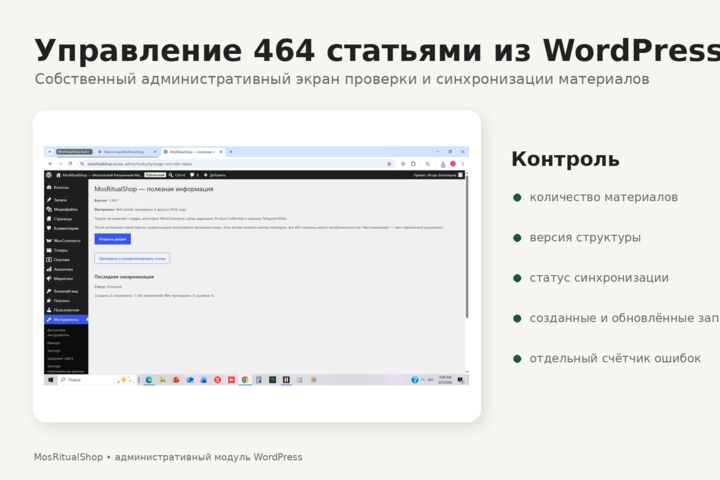The width and height of the screenshot is (720, 480).
Task: Click the bullet версия структуры
Action: [x=585, y=237]
